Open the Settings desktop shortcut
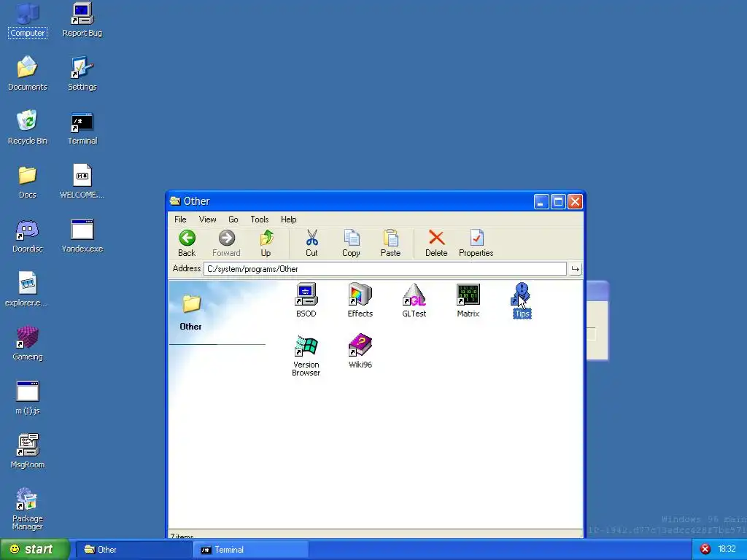This screenshot has width=747, height=560. click(82, 74)
